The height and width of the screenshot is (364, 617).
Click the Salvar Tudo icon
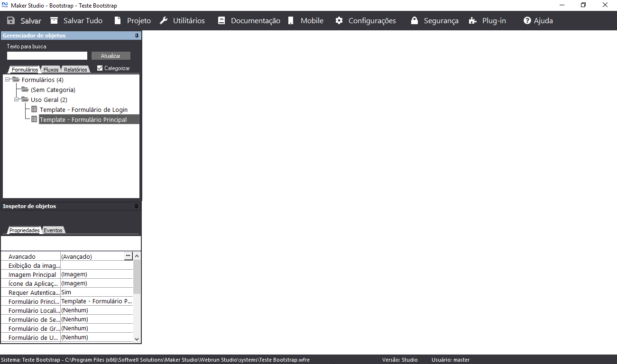(x=55, y=21)
